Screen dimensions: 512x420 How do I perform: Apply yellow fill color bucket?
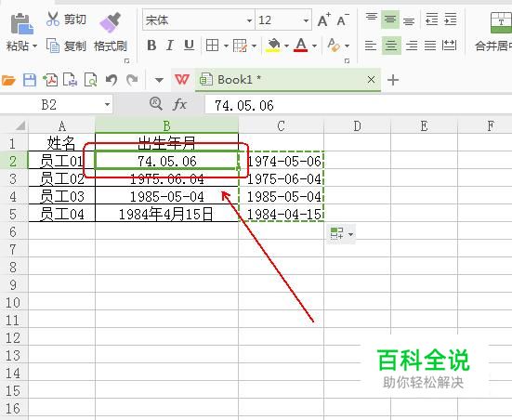pos(273,46)
